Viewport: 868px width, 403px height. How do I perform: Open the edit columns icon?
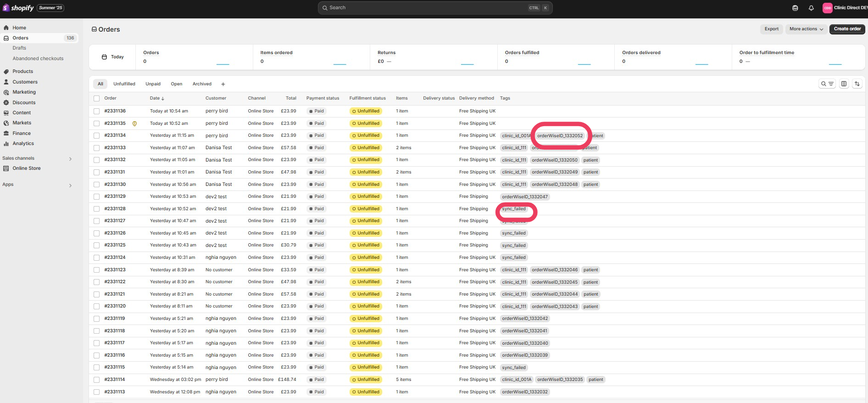point(844,84)
